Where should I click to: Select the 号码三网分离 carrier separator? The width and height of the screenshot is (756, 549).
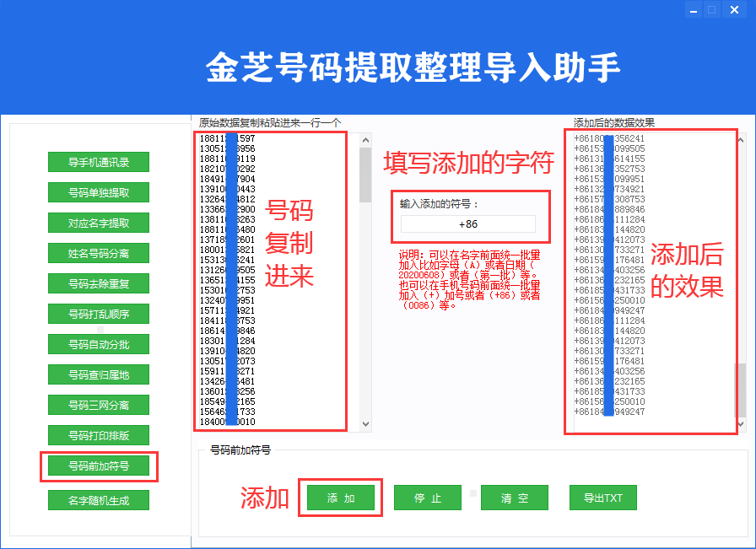(x=100, y=405)
